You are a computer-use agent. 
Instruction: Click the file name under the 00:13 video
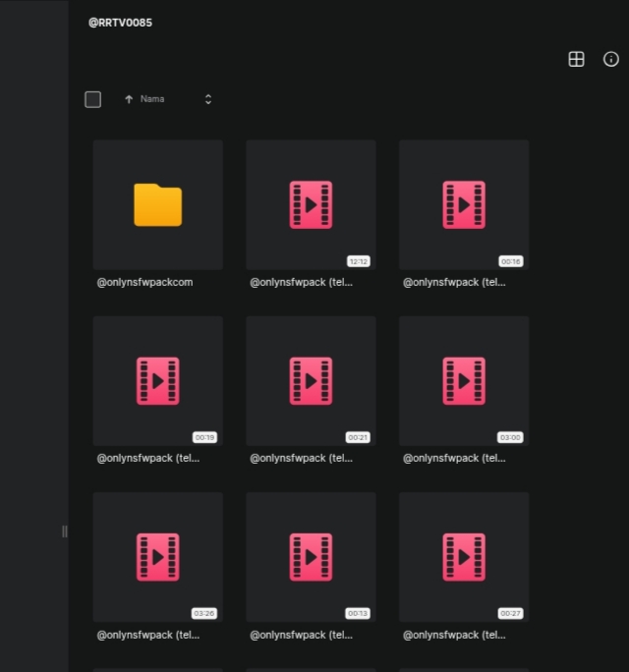coord(301,635)
